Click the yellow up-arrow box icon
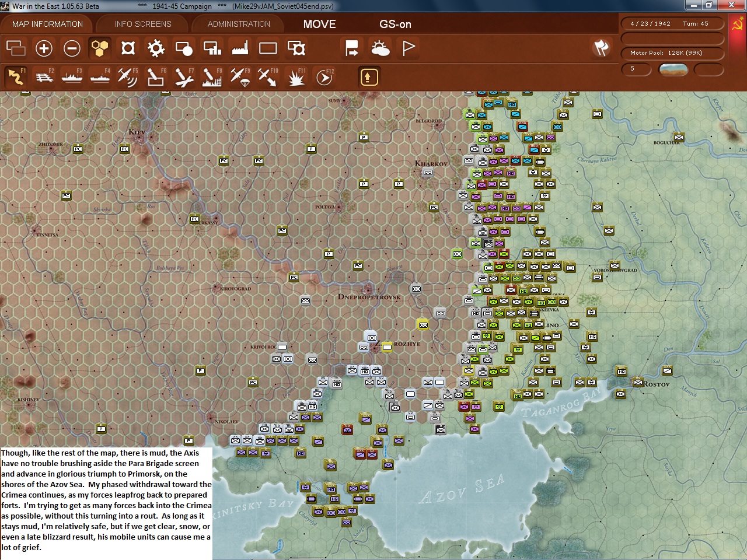This screenshot has width=747, height=560. pyautogui.click(x=368, y=76)
